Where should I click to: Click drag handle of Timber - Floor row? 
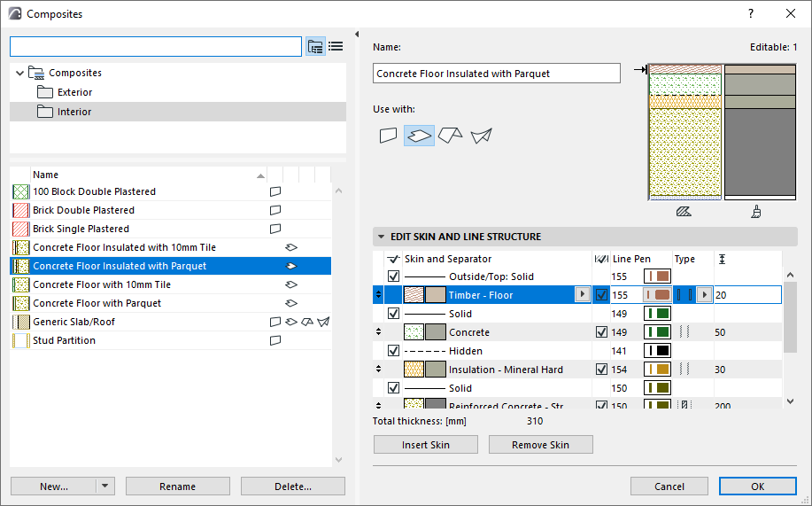click(x=379, y=295)
